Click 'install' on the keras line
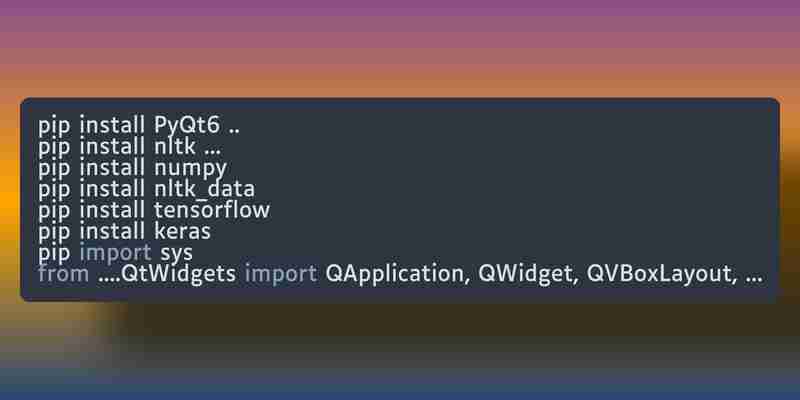 112,231
